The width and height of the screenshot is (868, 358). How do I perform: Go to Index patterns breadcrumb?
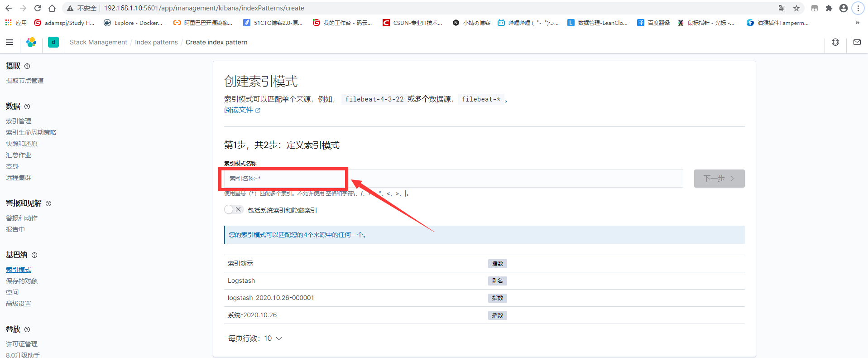click(x=156, y=42)
